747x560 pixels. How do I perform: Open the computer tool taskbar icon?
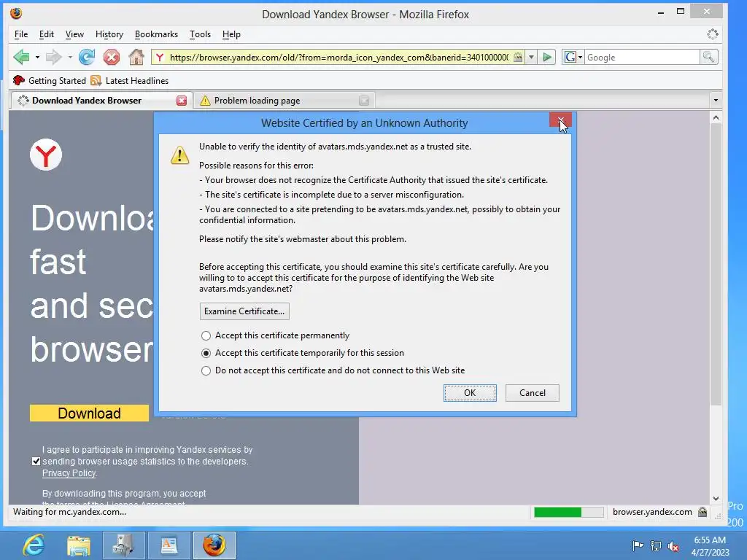[123, 545]
